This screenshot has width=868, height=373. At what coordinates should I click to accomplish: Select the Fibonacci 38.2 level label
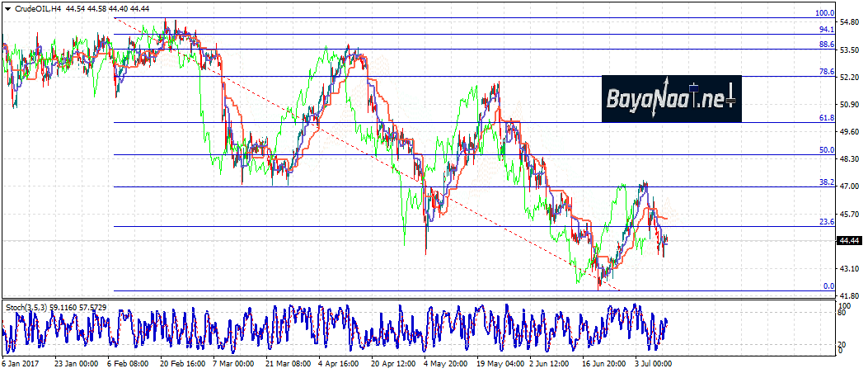click(x=826, y=182)
